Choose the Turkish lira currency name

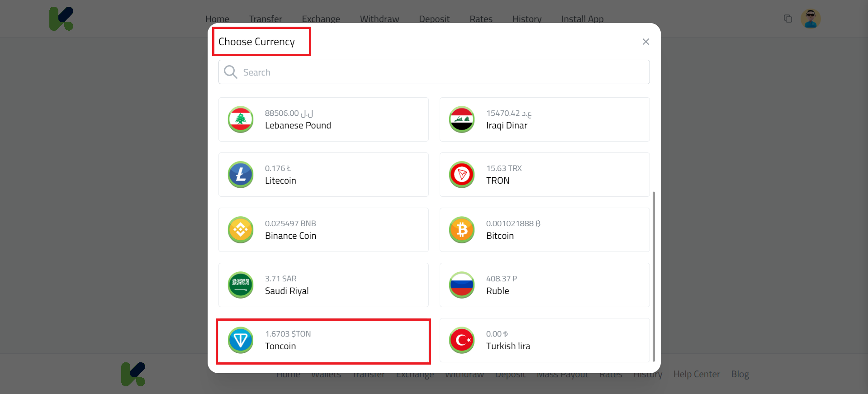click(508, 346)
